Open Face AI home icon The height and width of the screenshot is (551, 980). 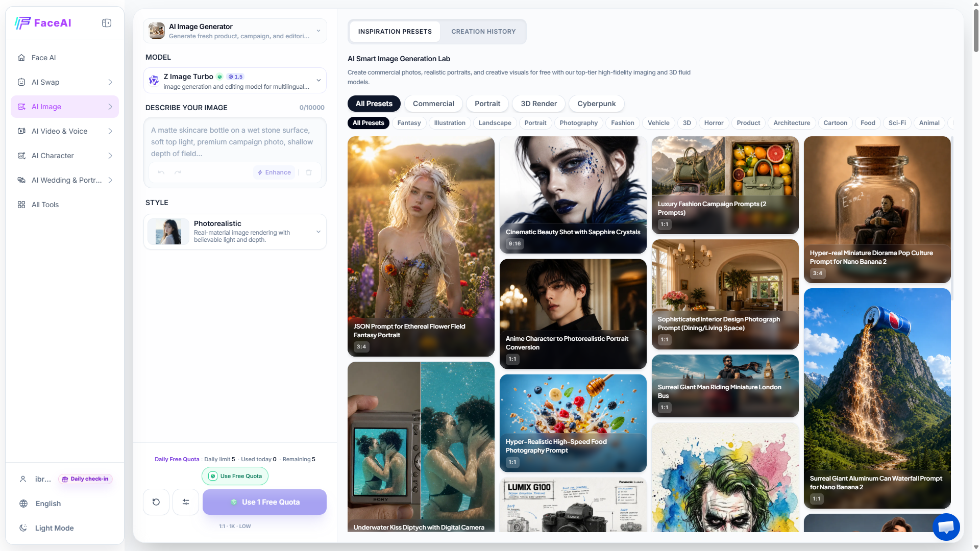[21, 58]
